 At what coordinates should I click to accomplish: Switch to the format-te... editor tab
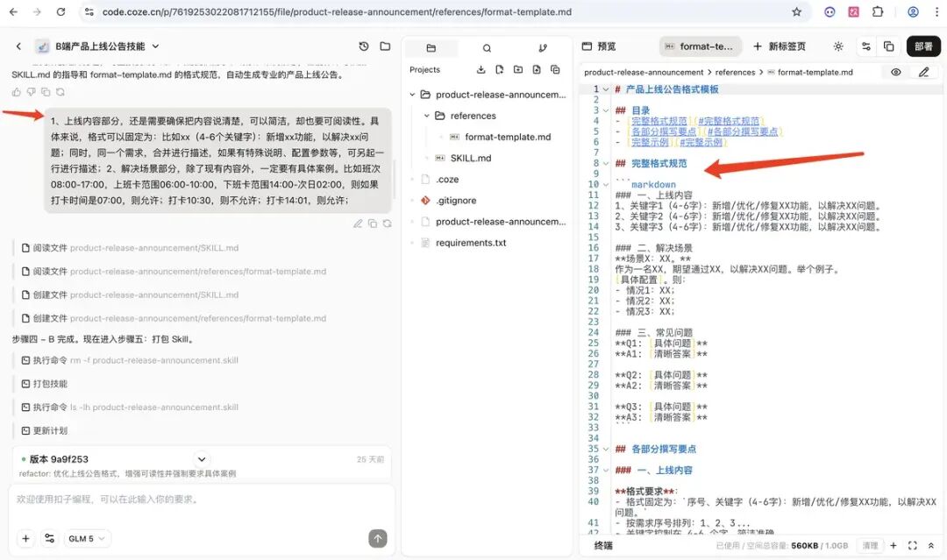701,46
